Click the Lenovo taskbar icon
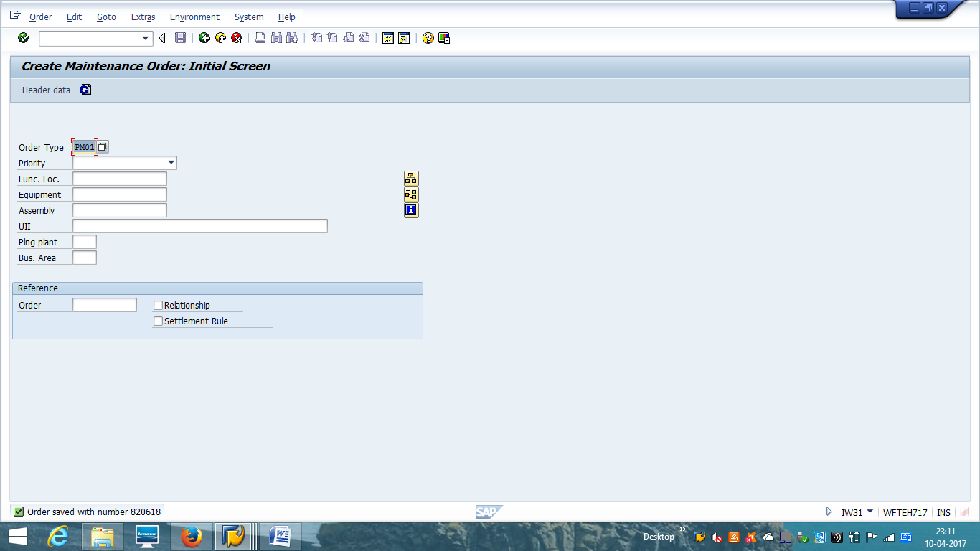The width and height of the screenshot is (980, 551). point(147,537)
